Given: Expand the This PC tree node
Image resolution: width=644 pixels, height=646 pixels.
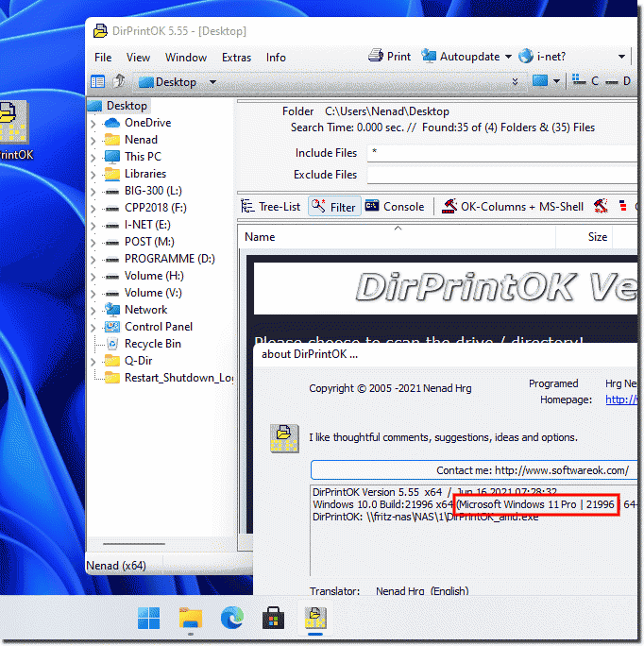Looking at the screenshot, I should [93, 158].
